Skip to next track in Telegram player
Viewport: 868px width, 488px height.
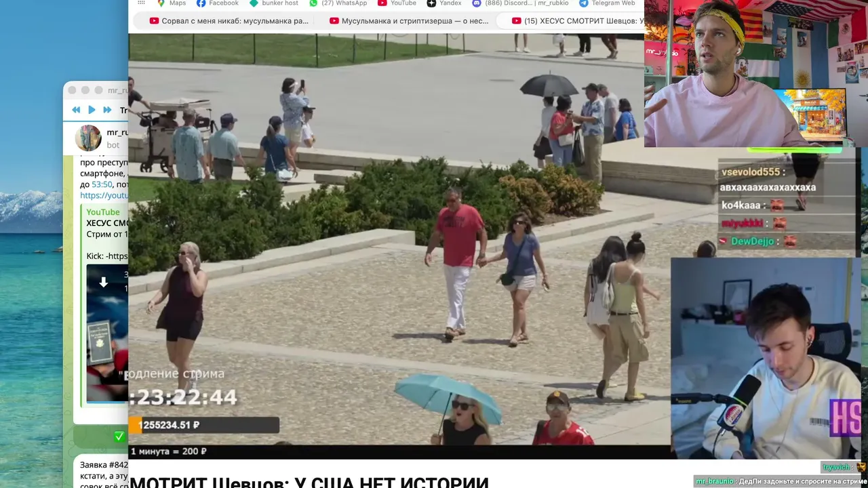point(107,110)
